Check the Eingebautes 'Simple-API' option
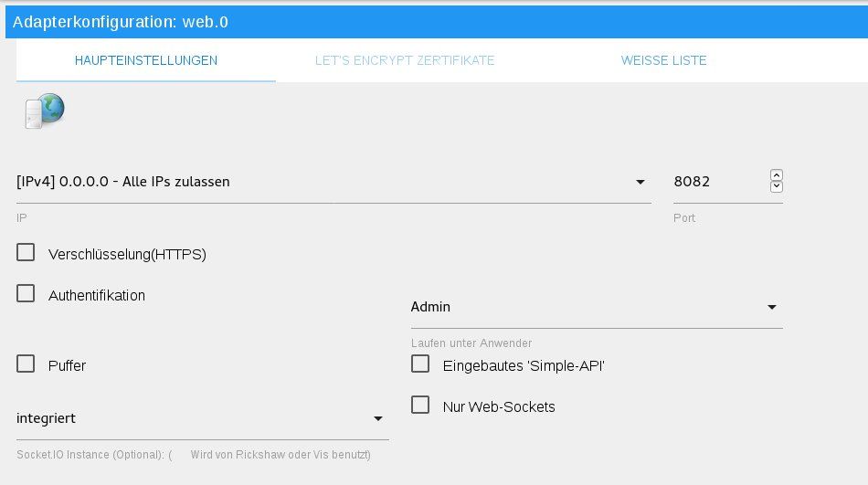868x485 pixels. click(420, 364)
